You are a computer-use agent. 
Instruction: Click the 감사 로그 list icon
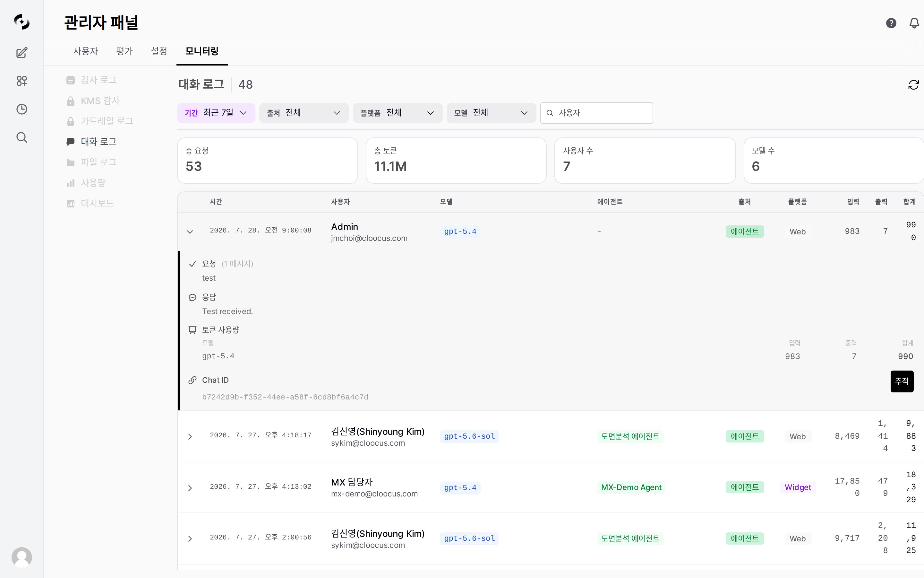[70, 80]
